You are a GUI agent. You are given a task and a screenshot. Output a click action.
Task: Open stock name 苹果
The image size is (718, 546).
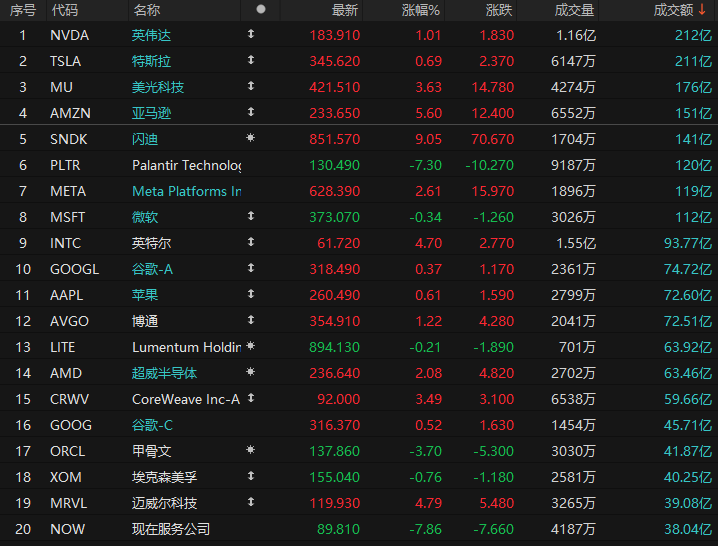[145, 295]
